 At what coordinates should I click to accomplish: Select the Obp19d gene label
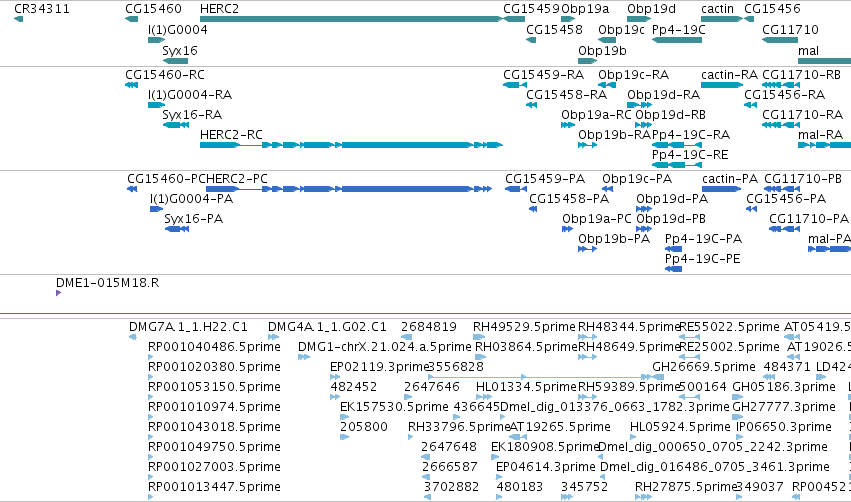pyautogui.click(x=651, y=9)
